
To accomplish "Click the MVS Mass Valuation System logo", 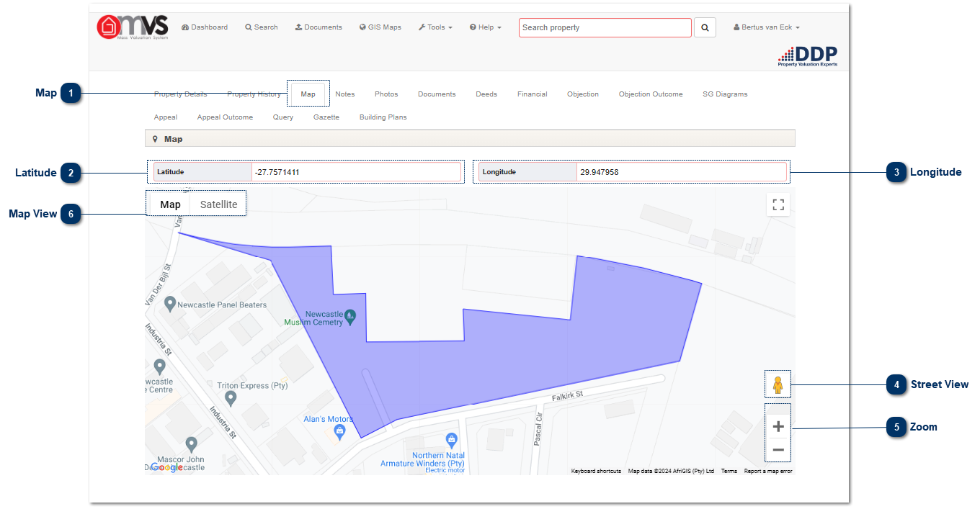I will tap(133, 27).
